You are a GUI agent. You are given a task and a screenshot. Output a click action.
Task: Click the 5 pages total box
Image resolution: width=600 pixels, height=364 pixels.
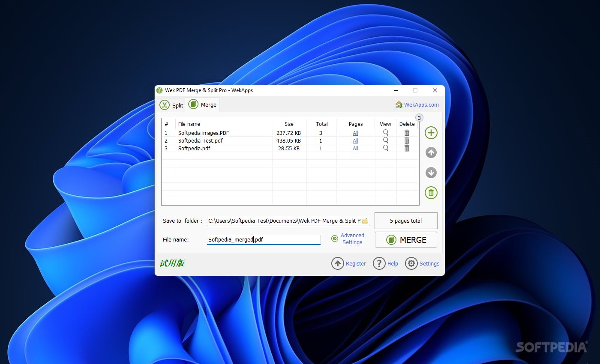pyautogui.click(x=406, y=221)
